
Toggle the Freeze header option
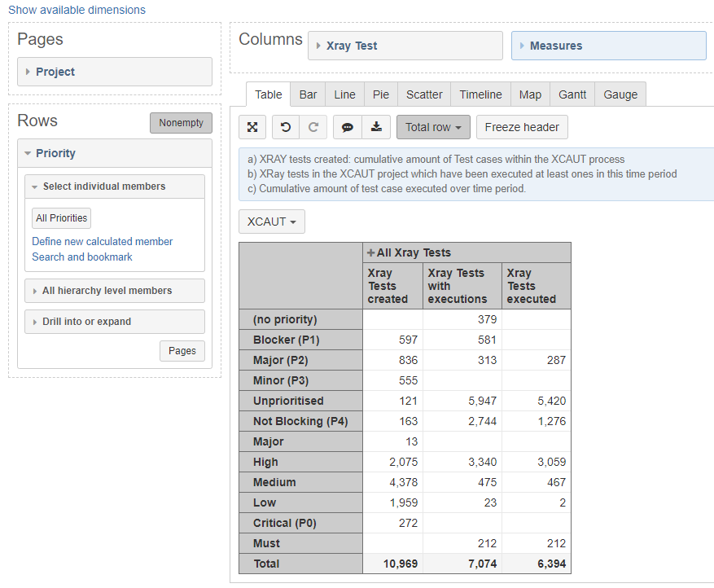click(x=522, y=127)
